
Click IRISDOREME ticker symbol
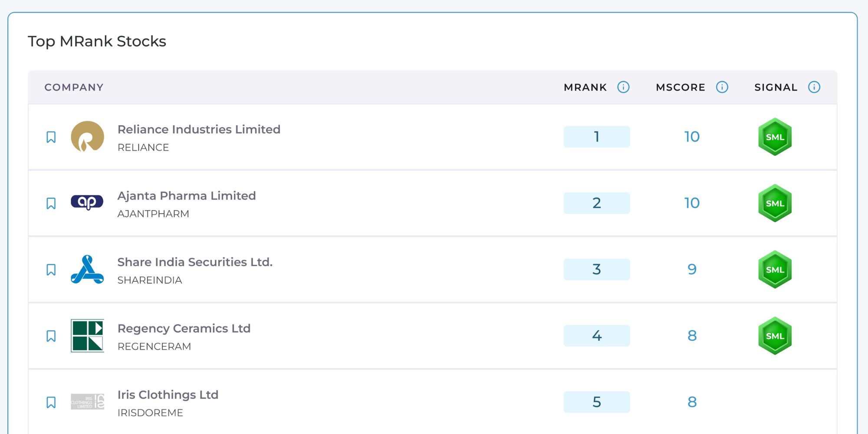point(150,413)
